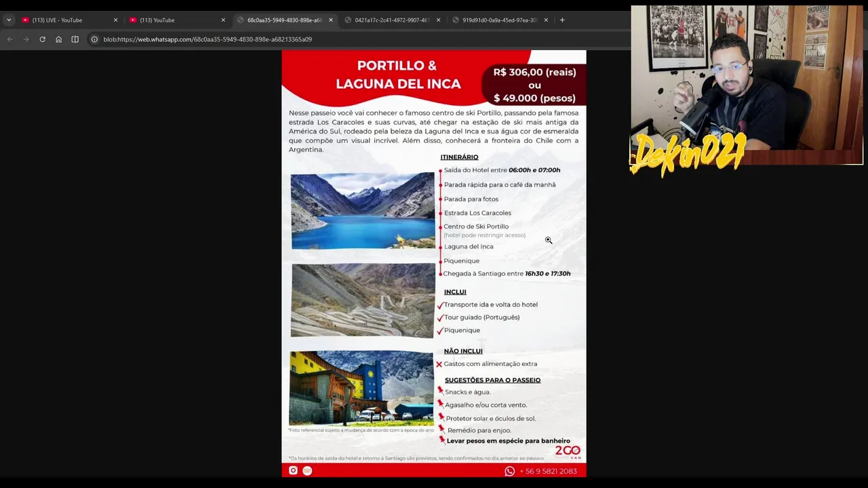Click '(hotel pode restringir acesso)' note

[484, 235]
